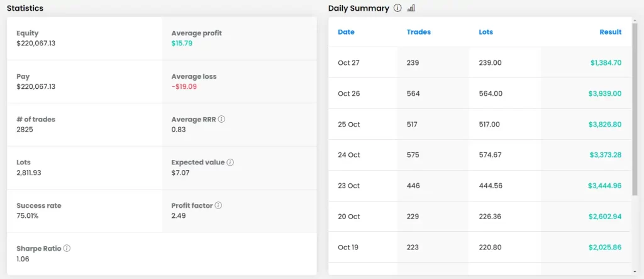Screen dimensions: 644x279
Task: Click the Oct 19 result $2,025.86
Action: pos(604,248)
